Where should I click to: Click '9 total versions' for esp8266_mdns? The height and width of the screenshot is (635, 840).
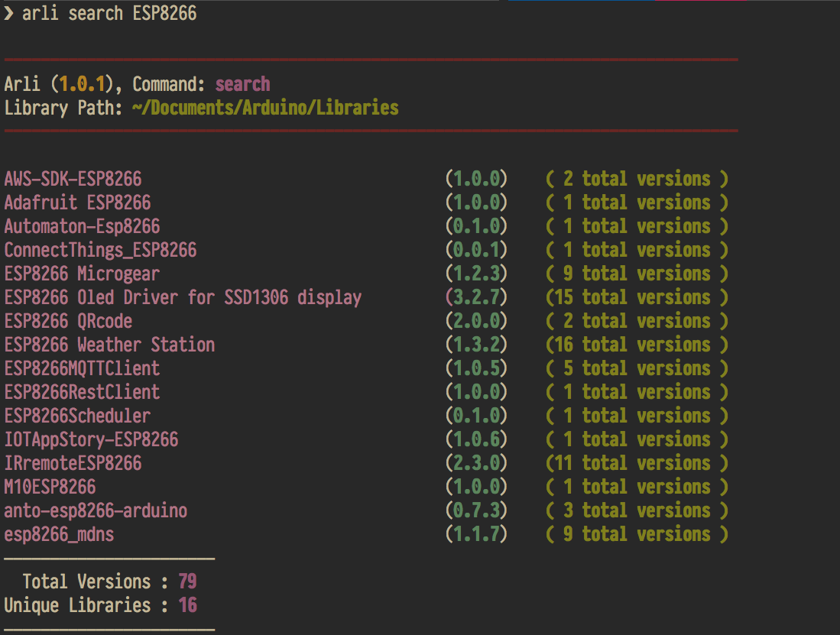[637, 534]
